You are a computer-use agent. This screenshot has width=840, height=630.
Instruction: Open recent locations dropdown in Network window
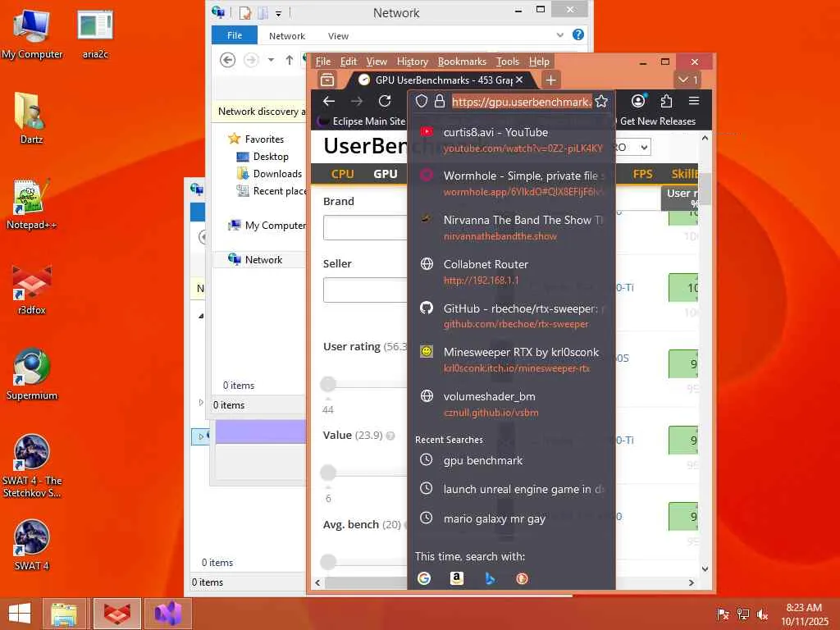pos(271,60)
